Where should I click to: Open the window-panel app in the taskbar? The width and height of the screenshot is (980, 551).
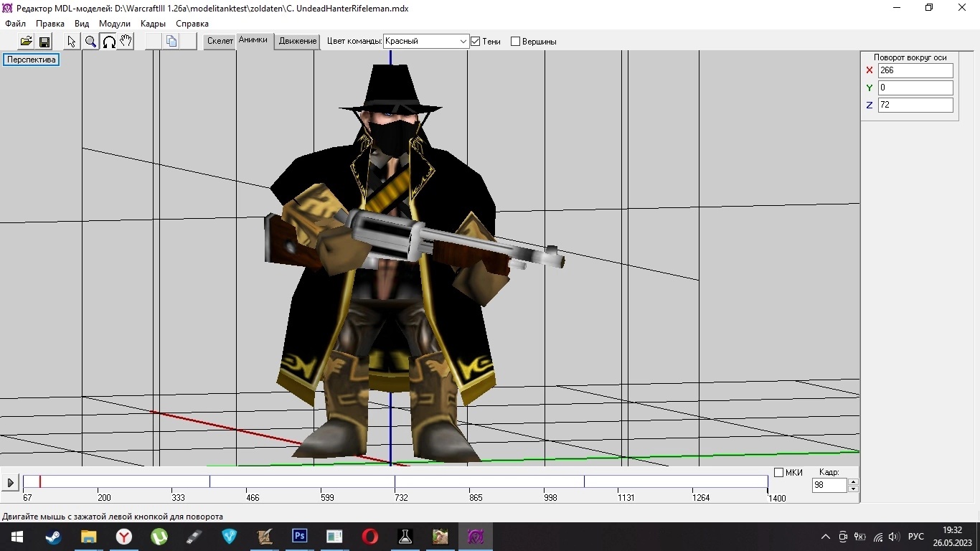click(x=334, y=537)
